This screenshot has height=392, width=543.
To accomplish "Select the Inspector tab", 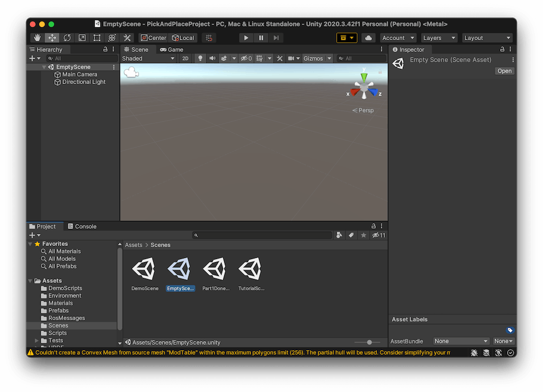I will click(409, 49).
